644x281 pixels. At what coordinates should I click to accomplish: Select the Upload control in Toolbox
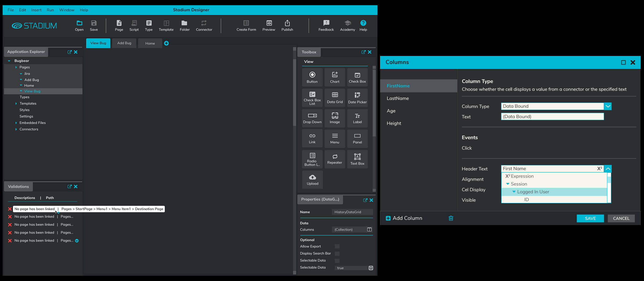click(x=312, y=180)
